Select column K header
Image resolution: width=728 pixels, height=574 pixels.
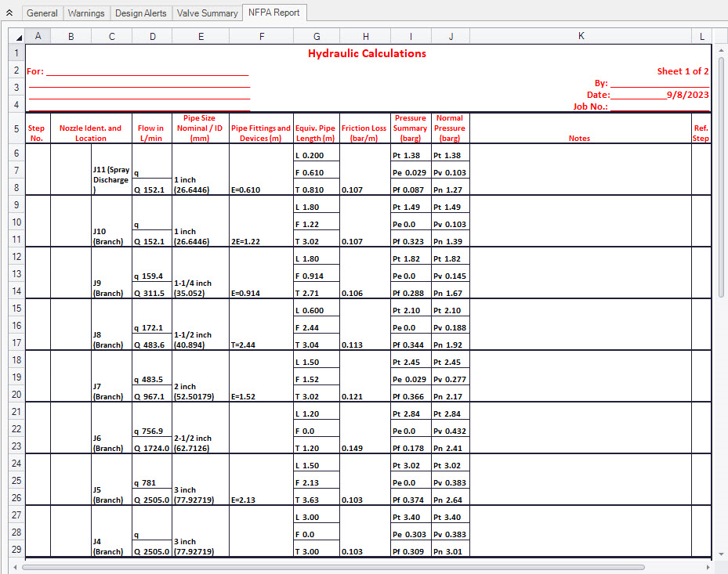tap(580, 36)
